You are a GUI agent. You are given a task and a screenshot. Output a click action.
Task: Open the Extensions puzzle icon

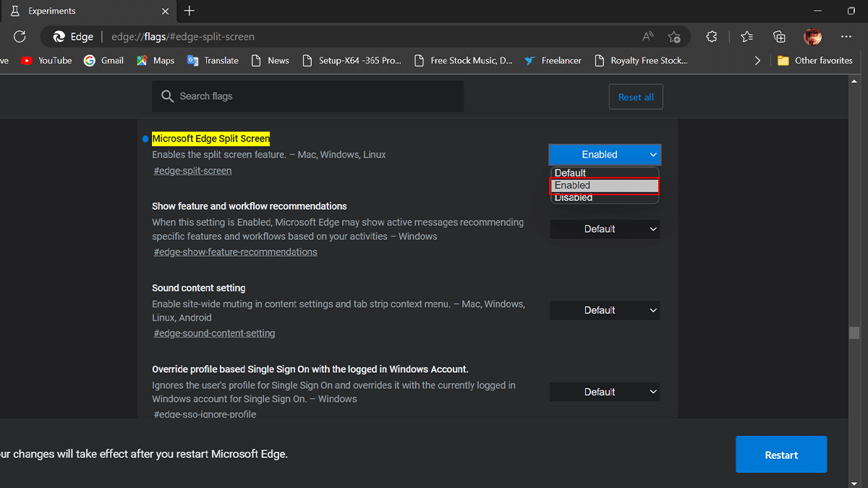pyautogui.click(x=712, y=37)
